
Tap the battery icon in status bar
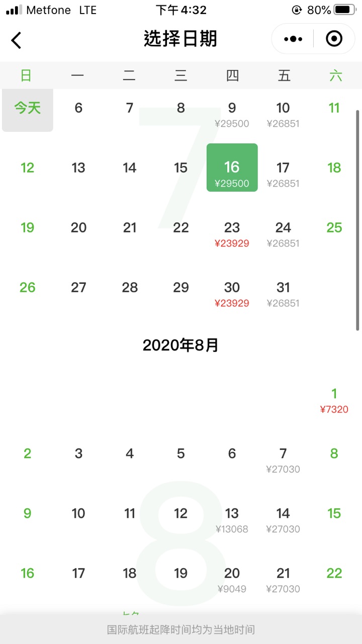344,10
